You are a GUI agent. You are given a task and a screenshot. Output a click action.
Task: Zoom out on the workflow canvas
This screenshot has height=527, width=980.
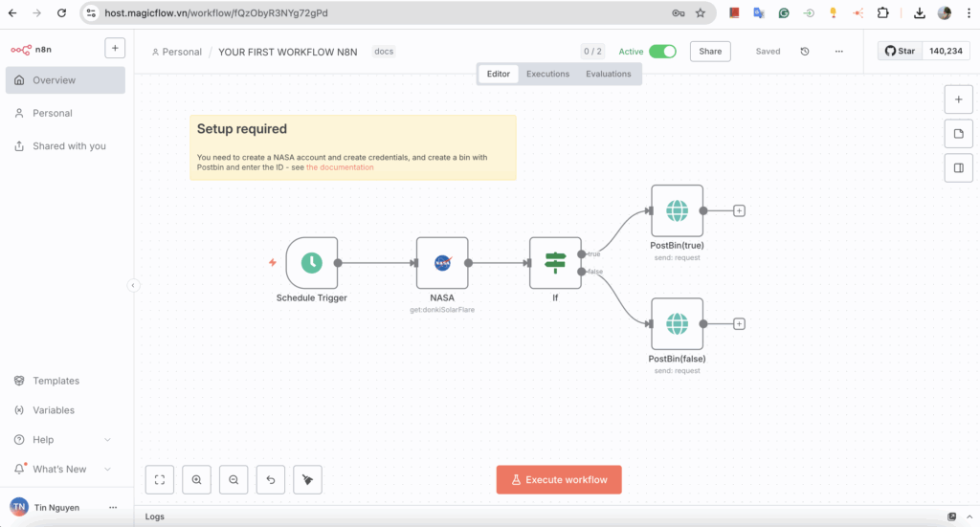pyautogui.click(x=234, y=480)
